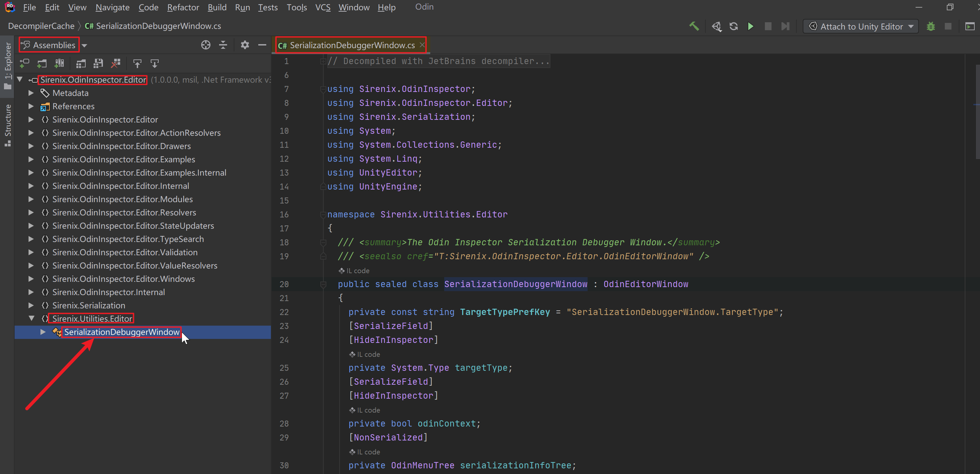Click the Unity refresh icon
Image resolution: width=980 pixels, height=474 pixels.
(733, 26)
